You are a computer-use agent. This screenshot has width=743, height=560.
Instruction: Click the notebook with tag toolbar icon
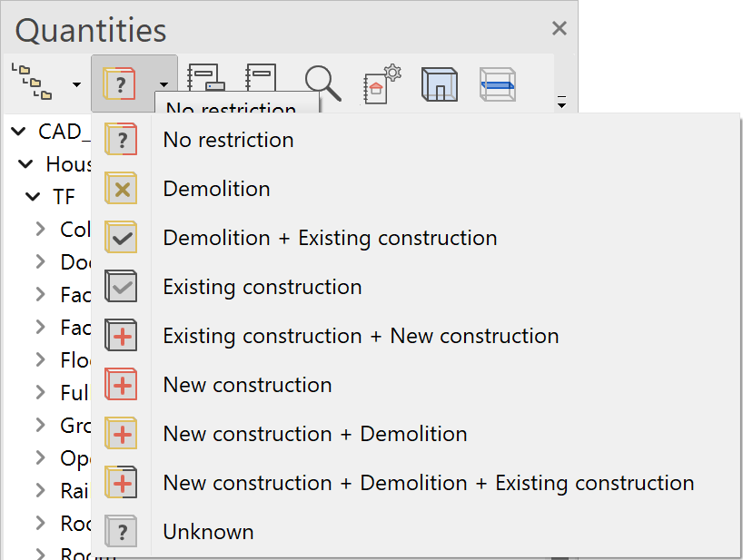point(205,77)
